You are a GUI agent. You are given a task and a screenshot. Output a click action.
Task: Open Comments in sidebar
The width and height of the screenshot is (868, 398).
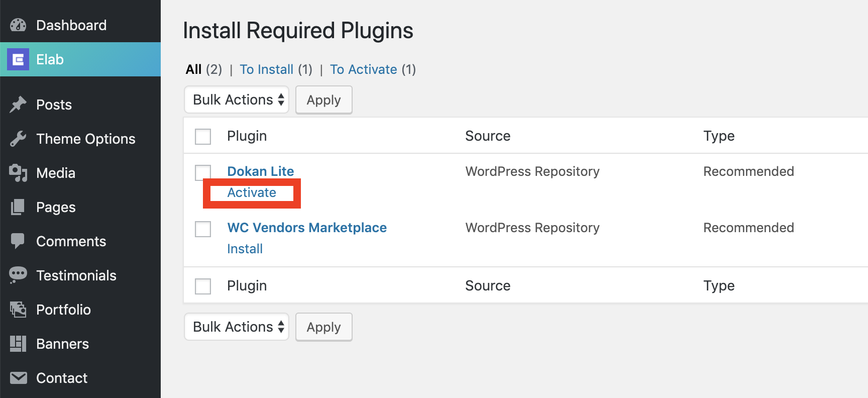tap(80, 241)
